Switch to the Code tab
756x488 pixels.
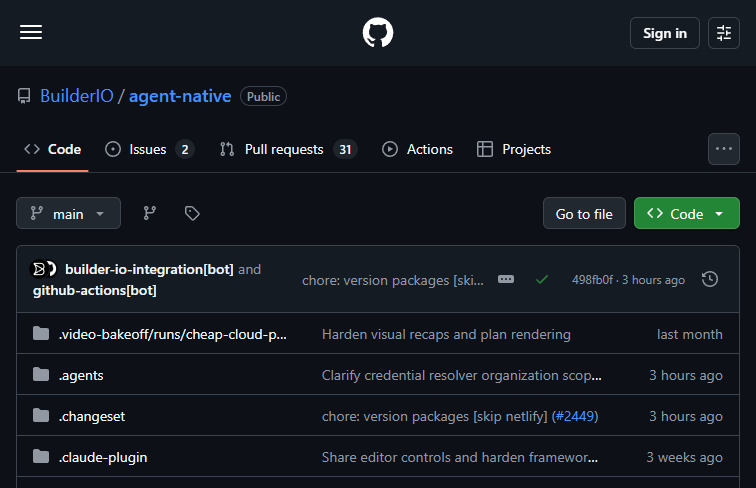(x=53, y=149)
